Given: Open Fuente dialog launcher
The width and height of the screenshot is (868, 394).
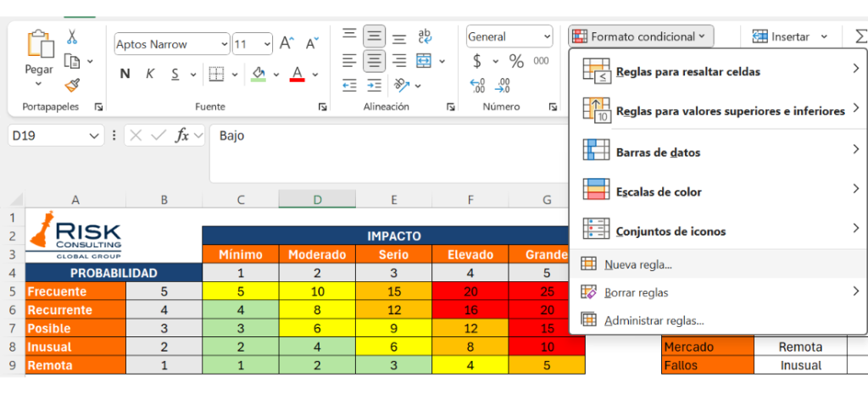Looking at the screenshot, I should tap(322, 107).
